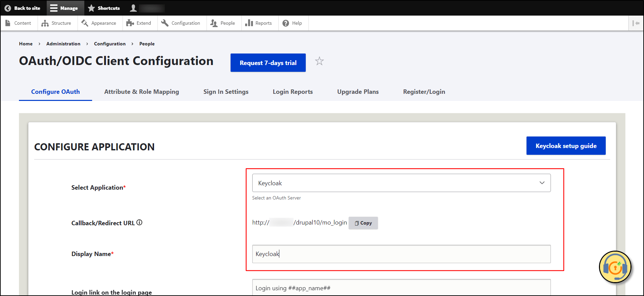The image size is (644, 296).
Task: Click the 'Select an OAuth Server' hint
Action: [276, 198]
